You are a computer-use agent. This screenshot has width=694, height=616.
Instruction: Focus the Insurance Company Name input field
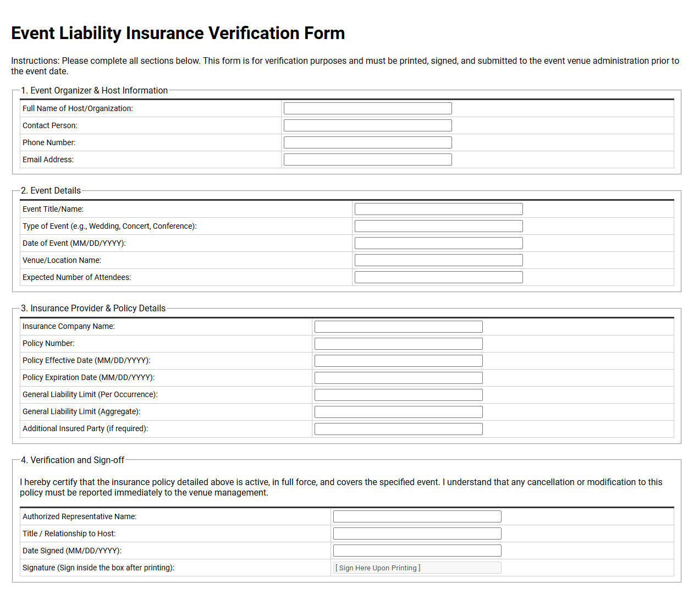pyautogui.click(x=399, y=327)
